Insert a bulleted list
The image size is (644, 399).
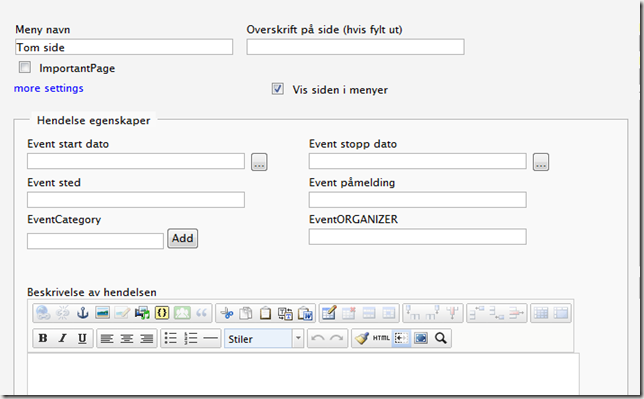170,338
